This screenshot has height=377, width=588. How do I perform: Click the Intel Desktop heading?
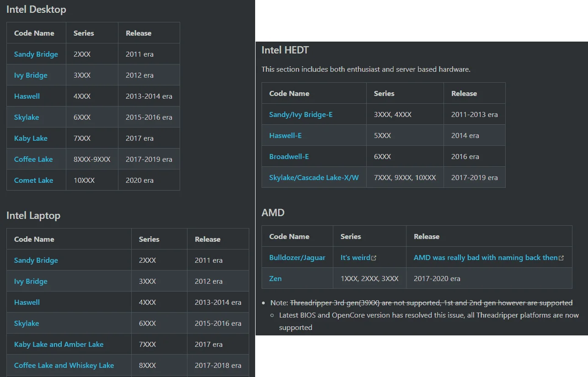point(36,9)
